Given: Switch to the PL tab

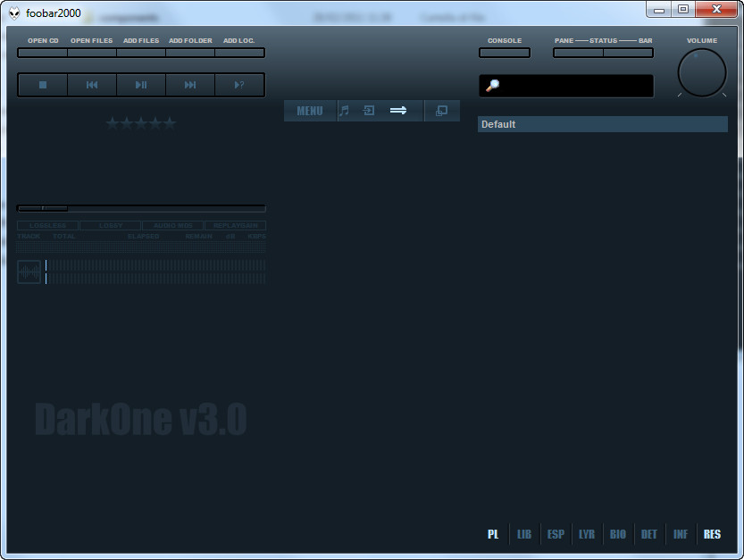Looking at the screenshot, I should click(x=493, y=534).
